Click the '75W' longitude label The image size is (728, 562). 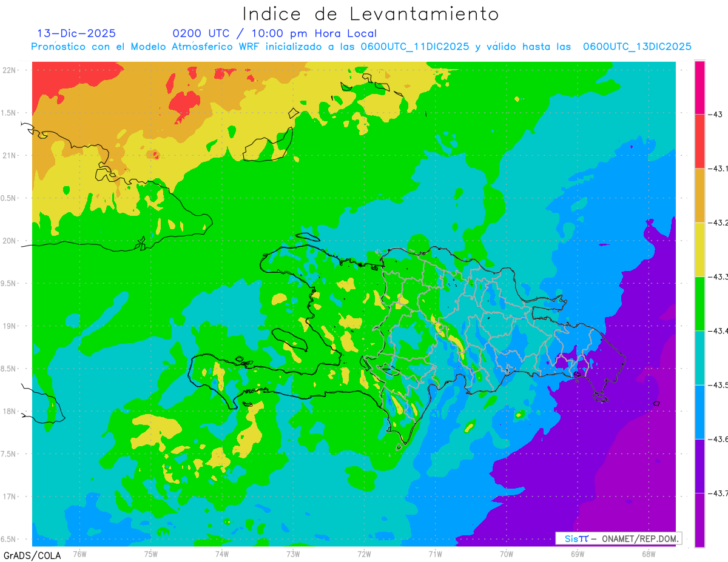[x=150, y=554]
